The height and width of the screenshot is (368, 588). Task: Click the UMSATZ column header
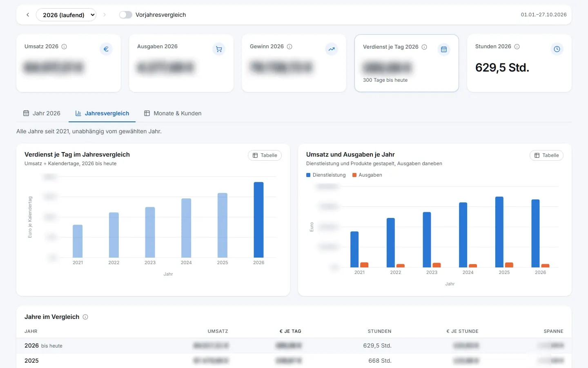(218, 331)
